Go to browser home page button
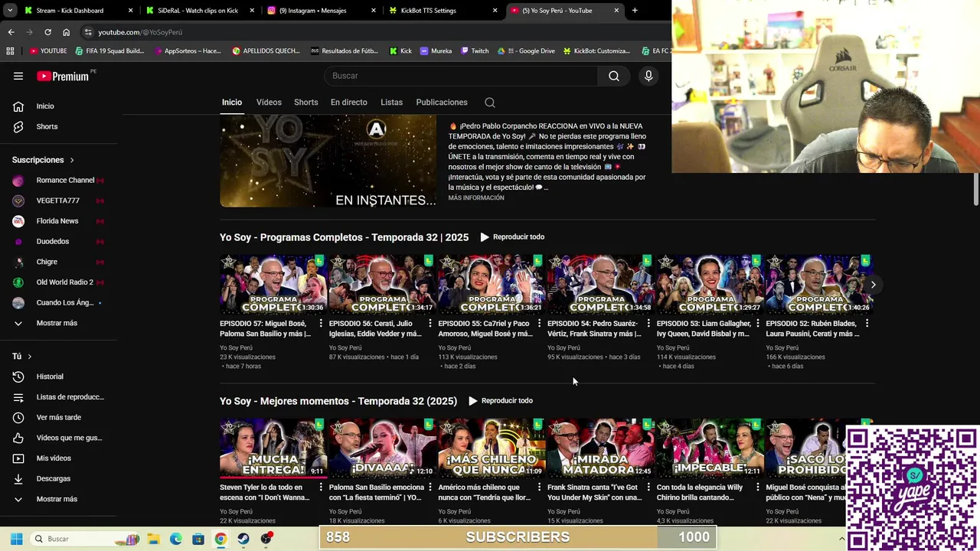 pyautogui.click(x=67, y=32)
